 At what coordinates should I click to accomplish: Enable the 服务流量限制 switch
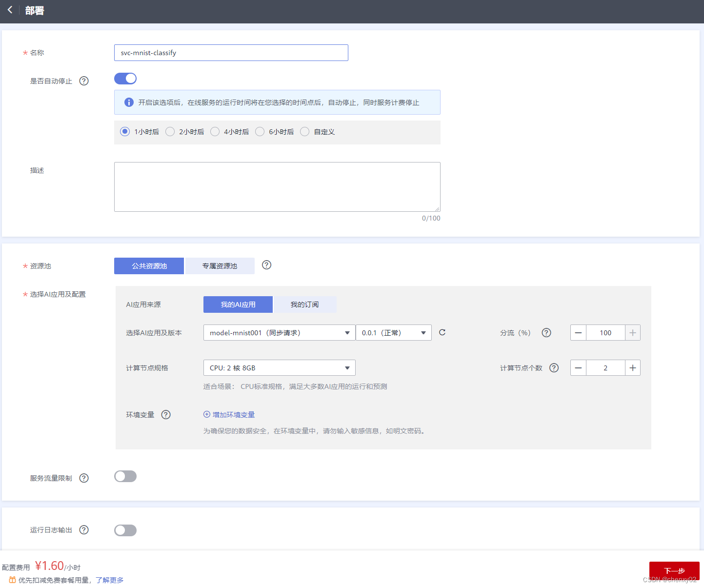(x=125, y=476)
